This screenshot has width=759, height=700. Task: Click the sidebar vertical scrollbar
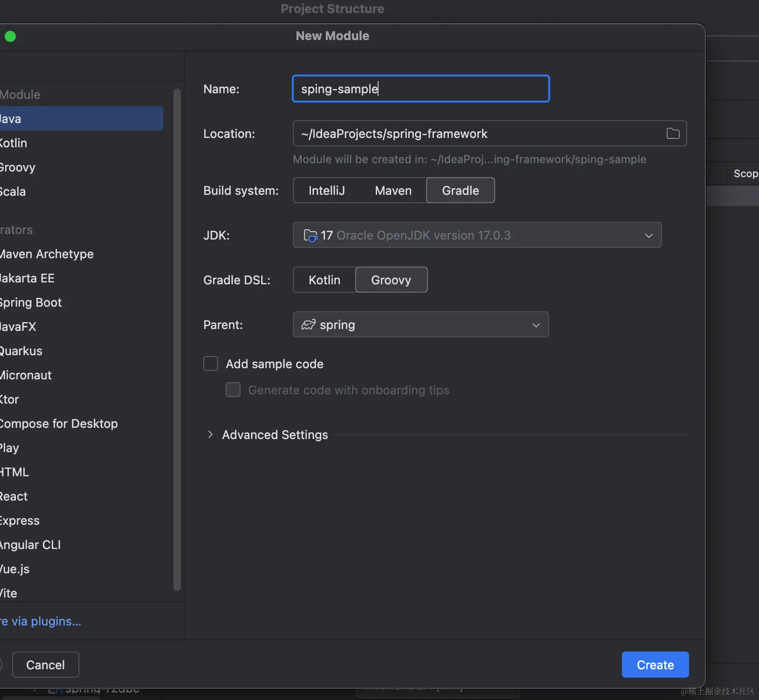click(x=177, y=339)
